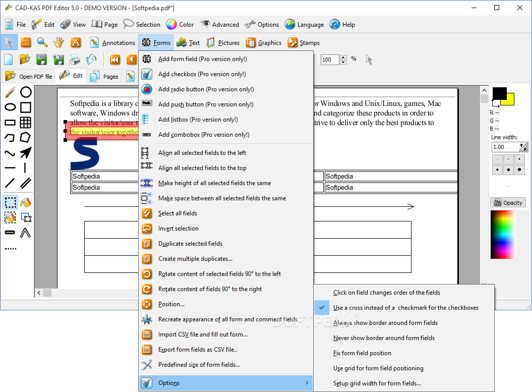This screenshot has width=532, height=392.
Task: Click the Open PDF file tab
Action: point(29,76)
